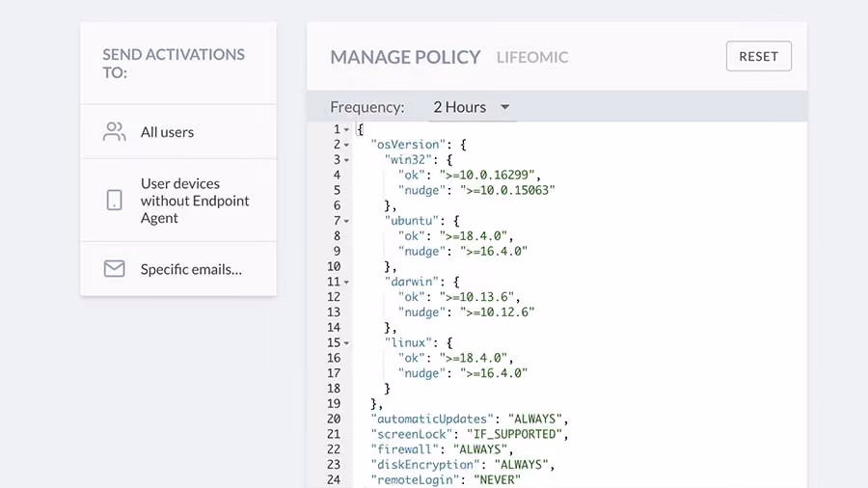Click the "NEVER" value
The width and height of the screenshot is (868, 488).
(x=497, y=479)
